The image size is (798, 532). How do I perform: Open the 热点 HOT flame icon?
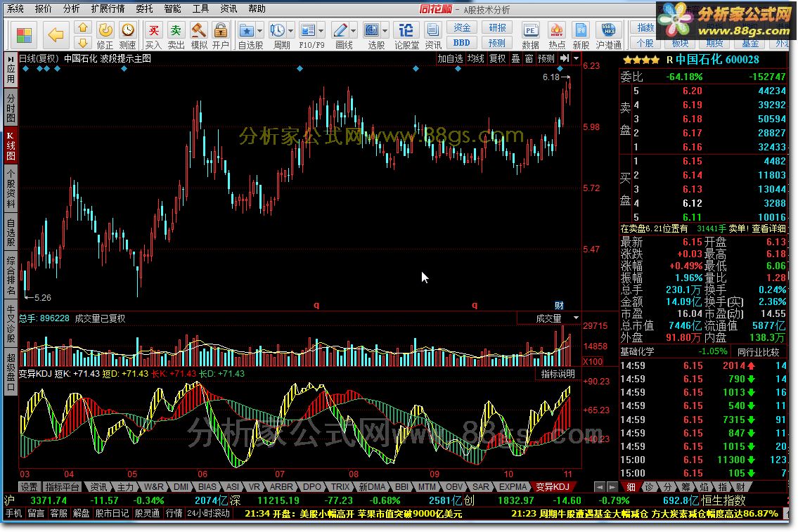pyautogui.click(x=557, y=30)
